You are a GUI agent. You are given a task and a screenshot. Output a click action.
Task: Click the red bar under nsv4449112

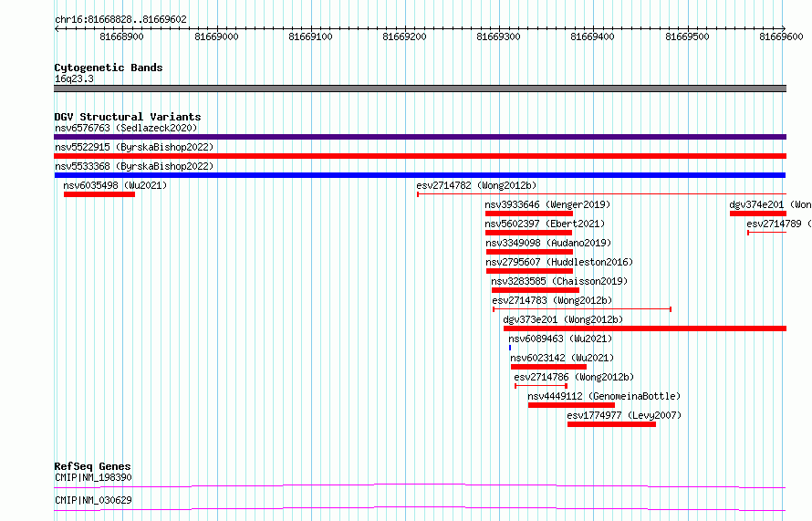[x=571, y=405]
